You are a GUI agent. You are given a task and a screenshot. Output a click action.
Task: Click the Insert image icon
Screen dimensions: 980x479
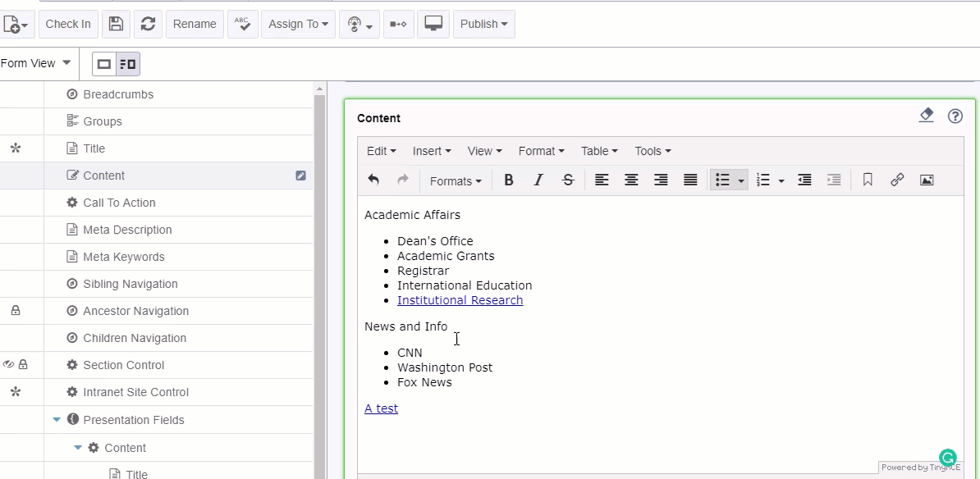tap(927, 180)
